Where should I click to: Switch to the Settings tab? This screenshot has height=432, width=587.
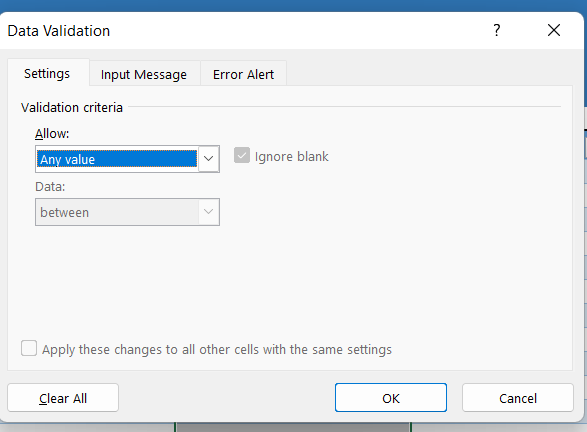tap(47, 73)
